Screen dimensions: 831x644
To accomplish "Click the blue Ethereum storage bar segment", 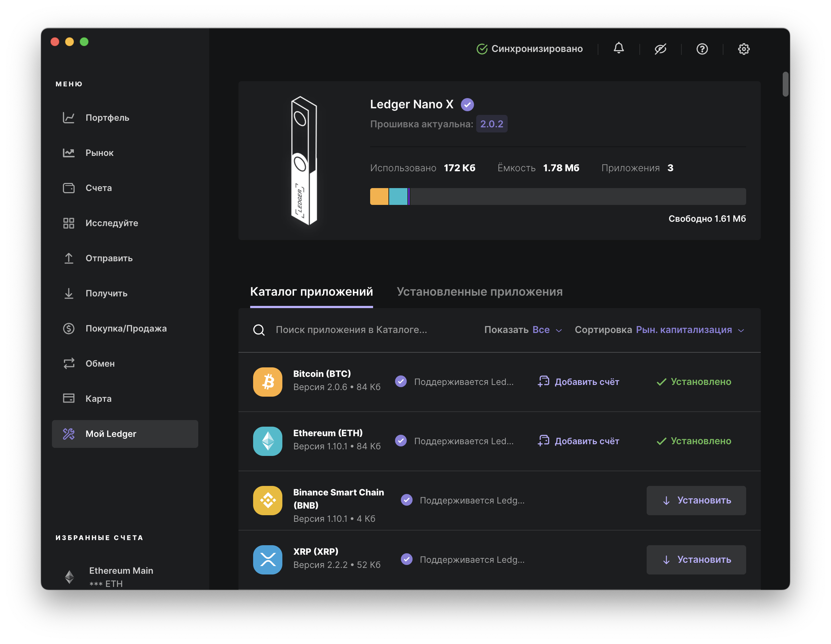I will pos(398,196).
